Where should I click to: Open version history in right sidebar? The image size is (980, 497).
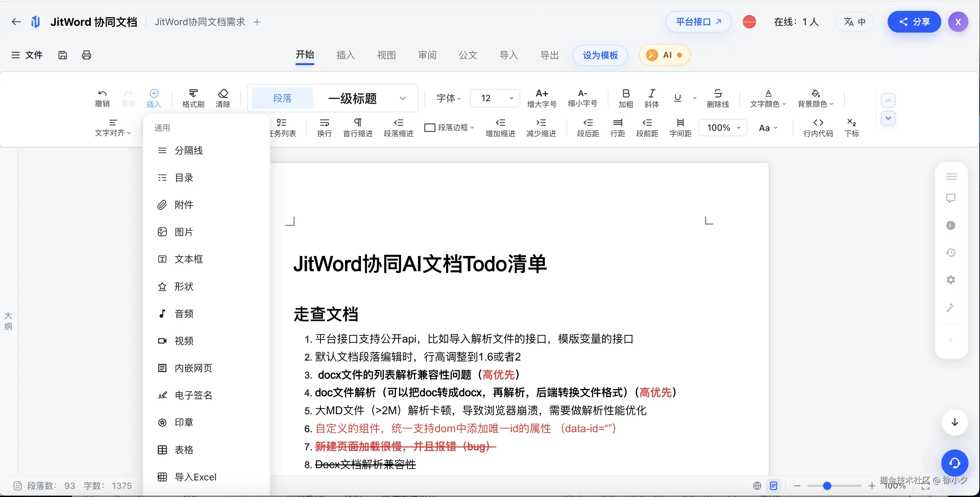[951, 253]
